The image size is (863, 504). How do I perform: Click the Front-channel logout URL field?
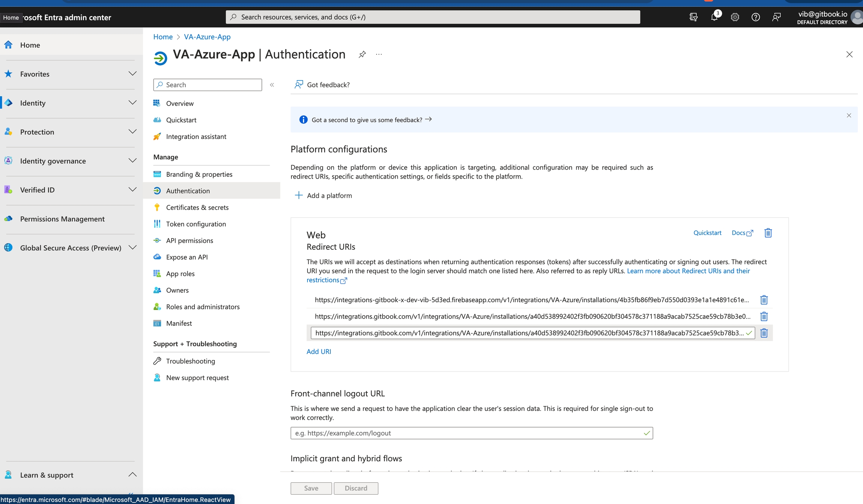(x=468, y=433)
